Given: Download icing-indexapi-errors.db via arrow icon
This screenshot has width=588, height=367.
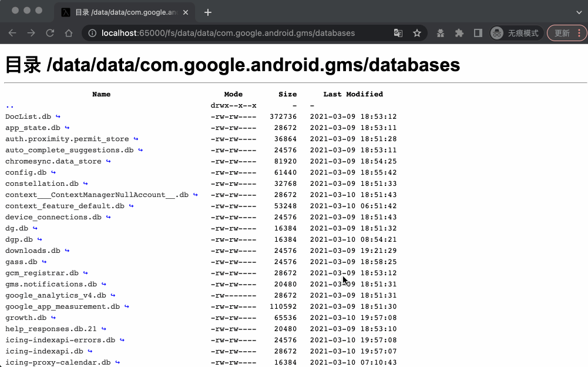Looking at the screenshot, I should (x=122, y=340).
